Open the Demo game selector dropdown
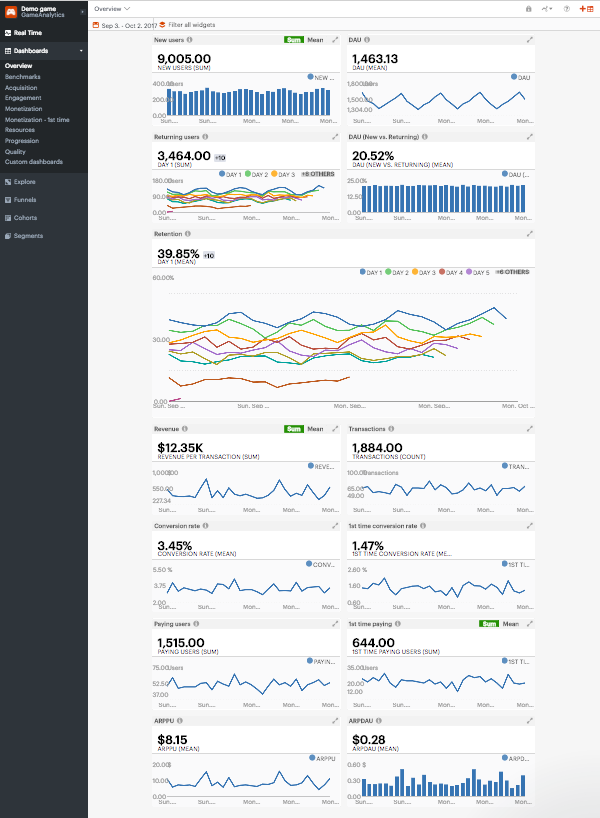Viewport: 600px width, 818px height. point(82,11)
